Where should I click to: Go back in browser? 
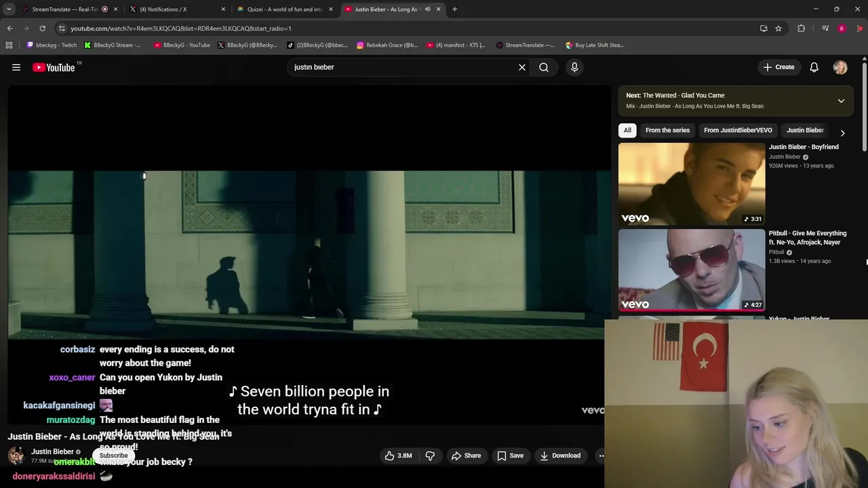9,28
